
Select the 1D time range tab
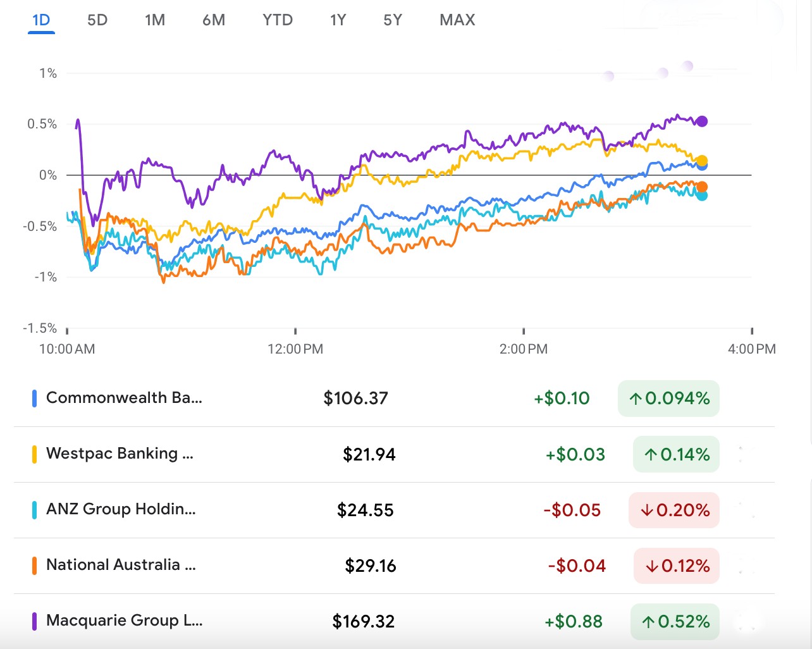(x=41, y=20)
